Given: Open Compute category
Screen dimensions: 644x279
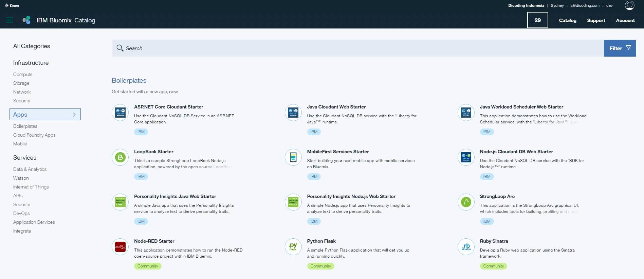Looking at the screenshot, I should (x=23, y=74).
